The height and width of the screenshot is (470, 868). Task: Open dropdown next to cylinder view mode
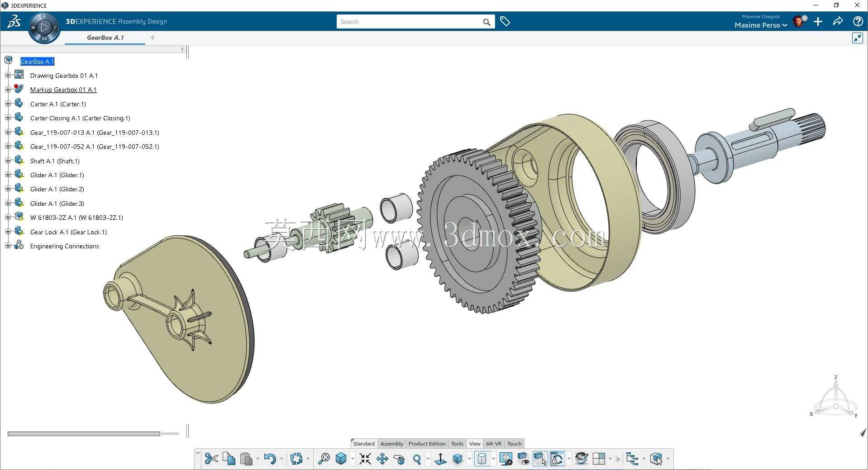493,459
